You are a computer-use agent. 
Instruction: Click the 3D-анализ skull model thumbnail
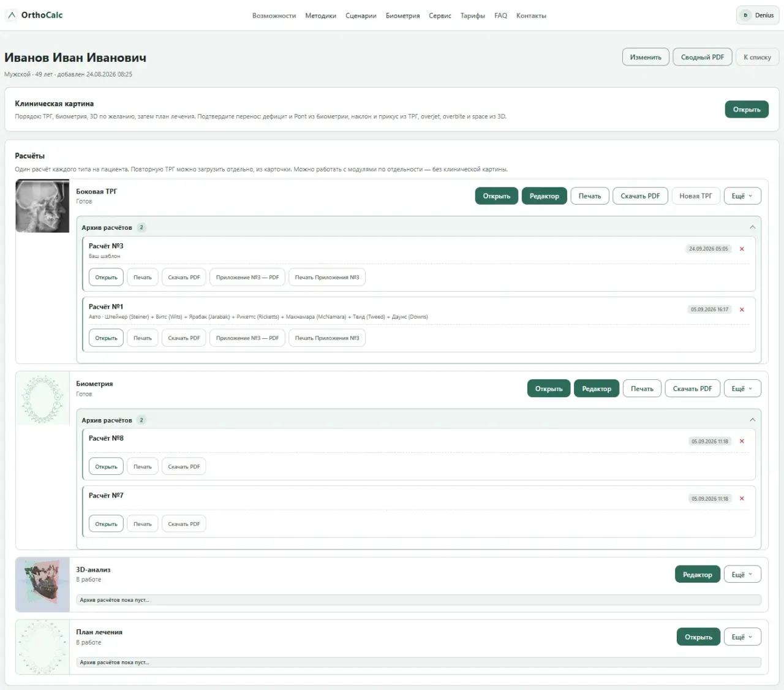coord(42,585)
